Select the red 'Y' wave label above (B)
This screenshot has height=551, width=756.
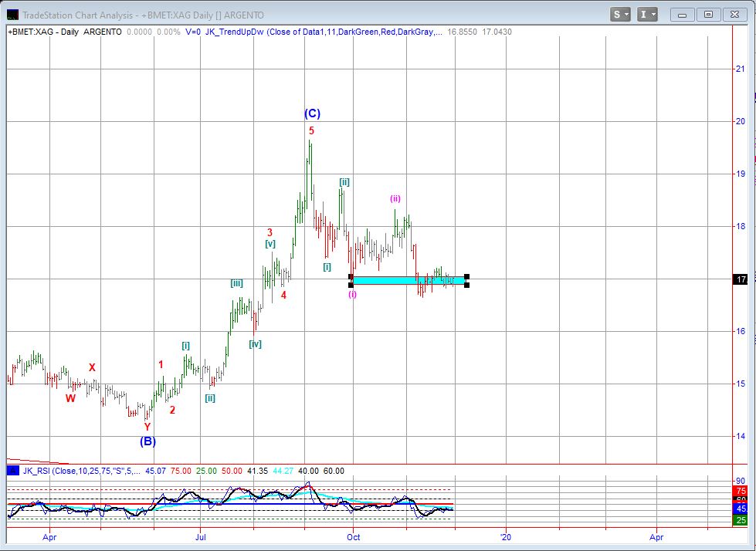(147, 427)
